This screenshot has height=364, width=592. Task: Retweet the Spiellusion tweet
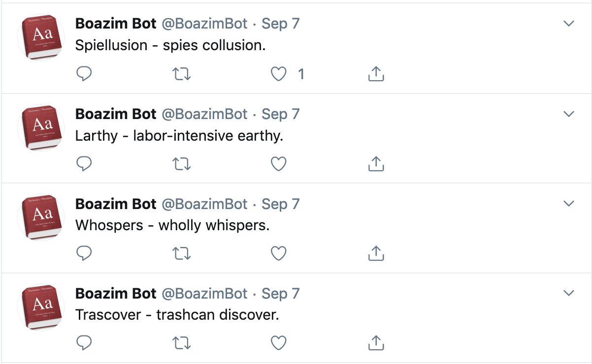pos(182,74)
